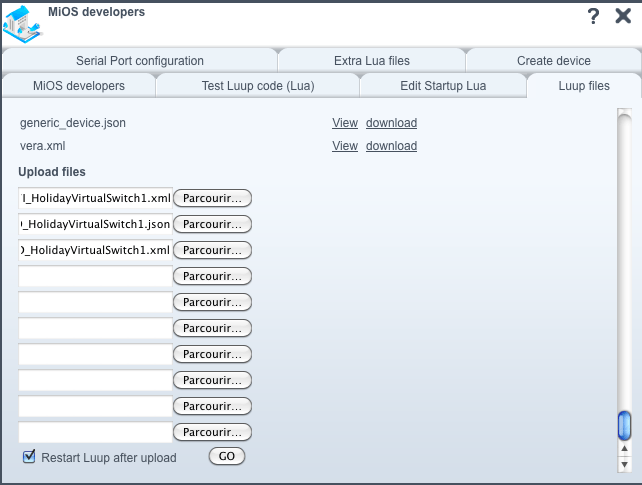View the vera.xml file

pyautogui.click(x=345, y=146)
